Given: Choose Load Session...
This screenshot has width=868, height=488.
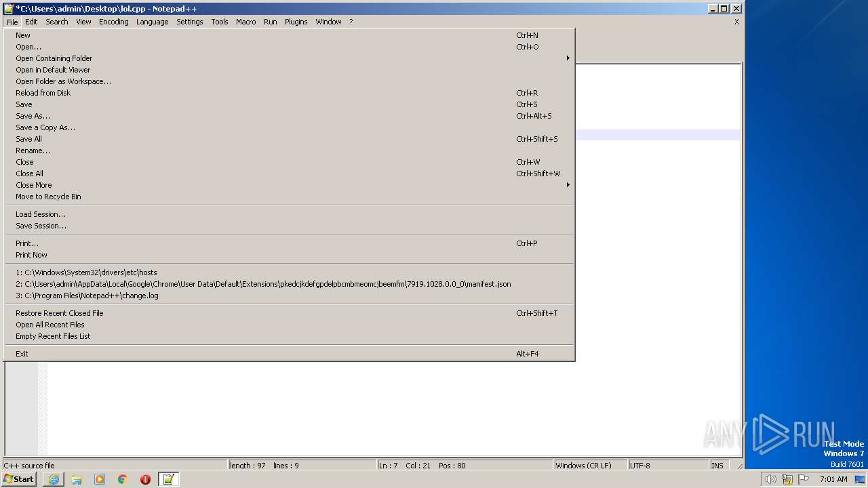Looking at the screenshot, I should tap(290, 214).
